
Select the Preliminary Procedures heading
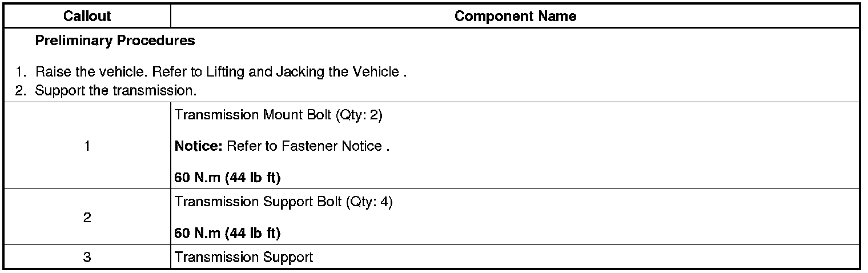[115, 41]
